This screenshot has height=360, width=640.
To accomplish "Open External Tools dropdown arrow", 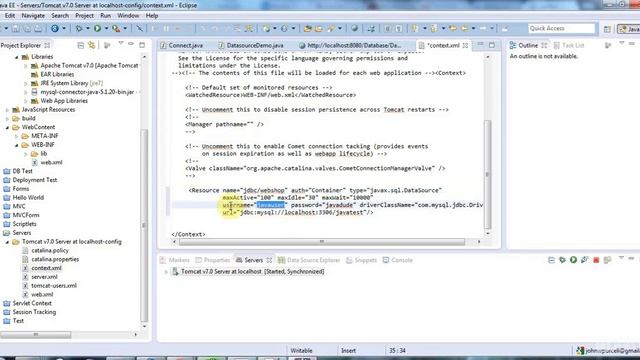I will [x=125, y=29].
